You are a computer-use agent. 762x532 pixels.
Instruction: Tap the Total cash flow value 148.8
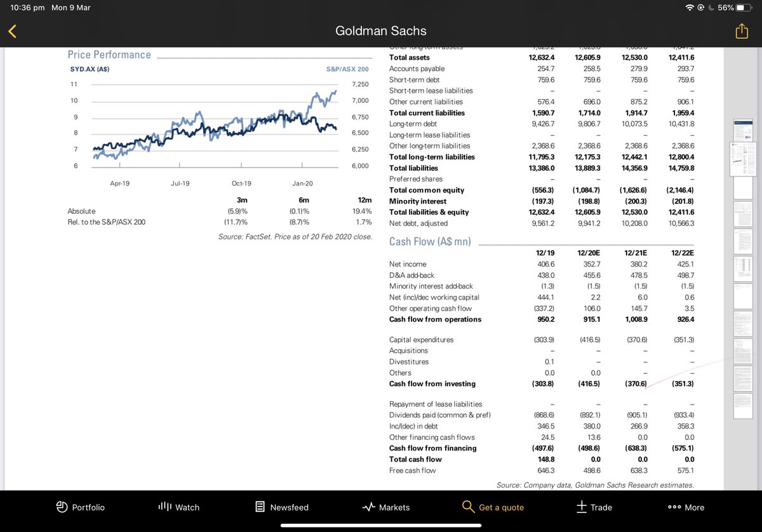tap(545, 459)
